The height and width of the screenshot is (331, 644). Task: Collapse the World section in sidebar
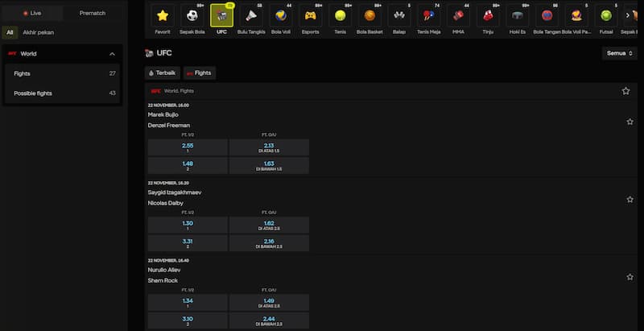click(x=112, y=54)
